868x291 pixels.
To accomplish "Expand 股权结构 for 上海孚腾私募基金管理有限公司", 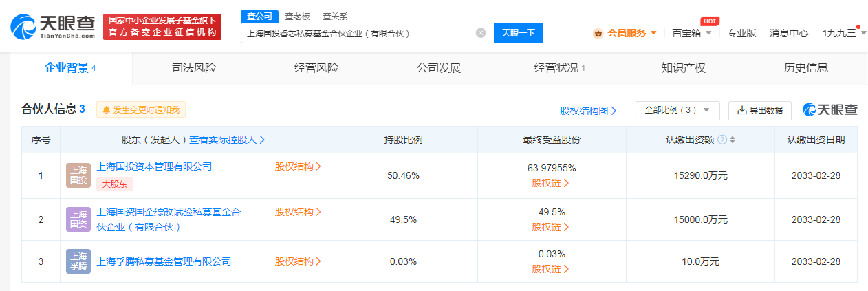I will (x=298, y=261).
